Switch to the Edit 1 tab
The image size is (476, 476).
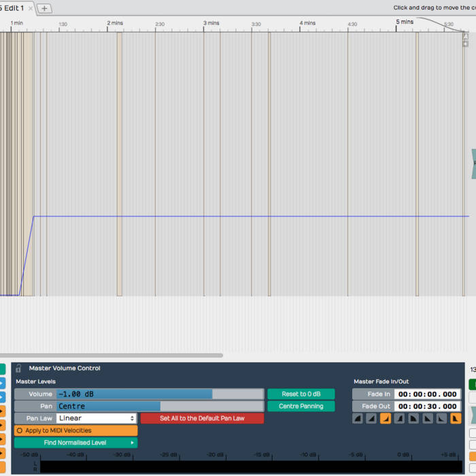(14, 8)
